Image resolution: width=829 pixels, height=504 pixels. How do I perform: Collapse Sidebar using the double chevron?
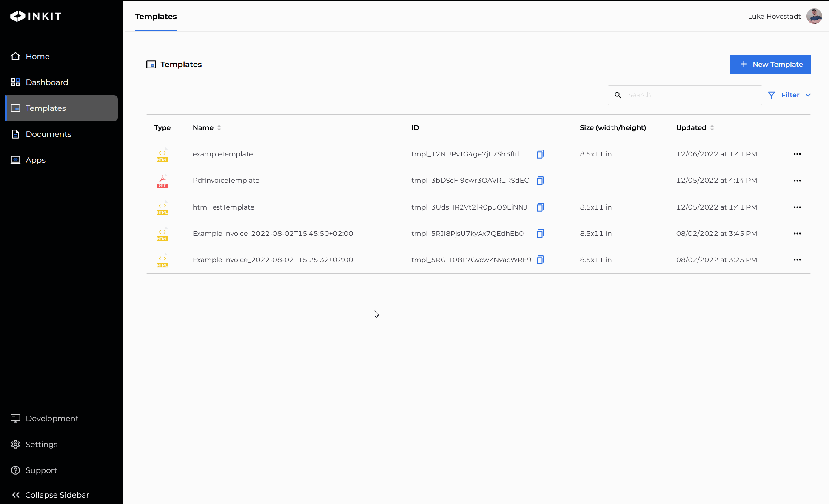tap(16, 495)
